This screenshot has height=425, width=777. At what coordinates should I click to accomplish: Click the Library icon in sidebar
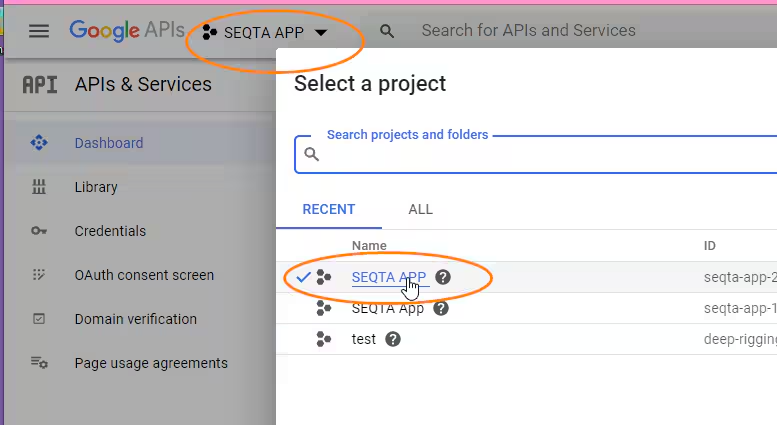(x=39, y=187)
